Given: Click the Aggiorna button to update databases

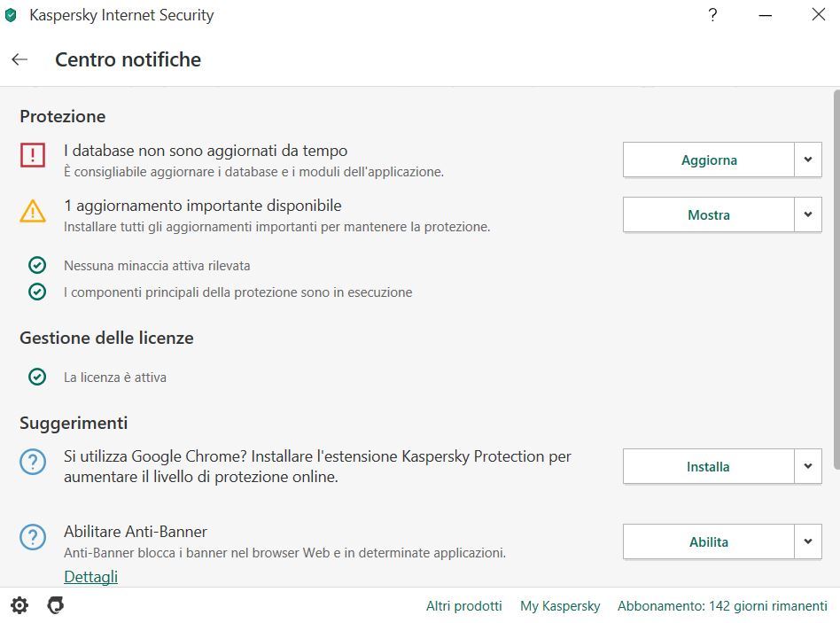Looking at the screenshot, I should click(x=709, y=160).
